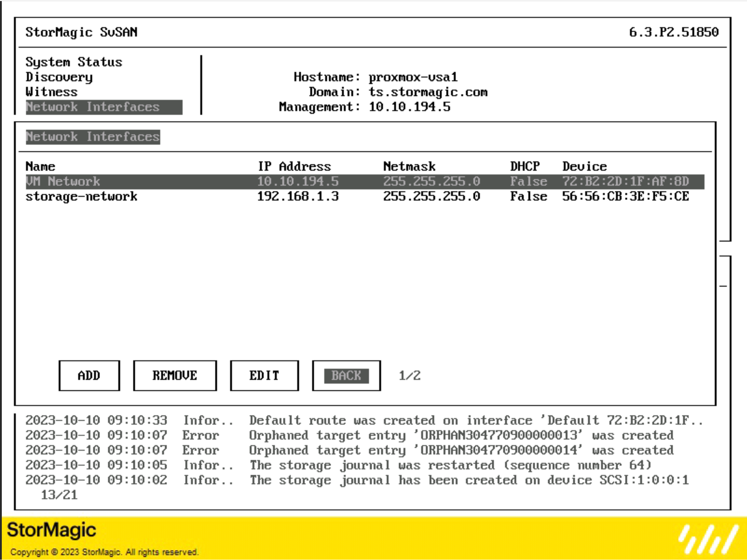
Task: Choose Witness in the side menu
Action: [51, 92]
